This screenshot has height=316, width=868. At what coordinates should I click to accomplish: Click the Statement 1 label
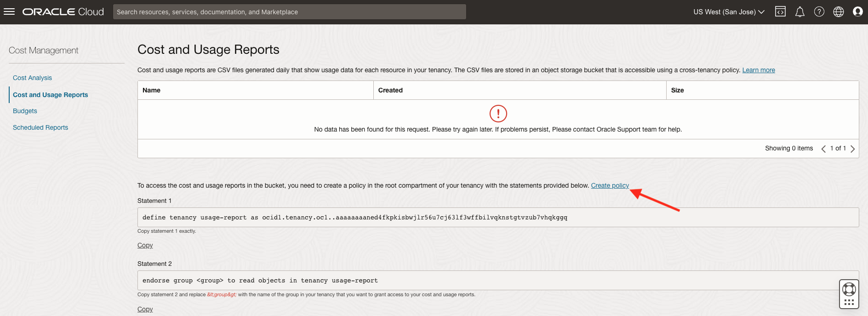click(x=154, y=201)
